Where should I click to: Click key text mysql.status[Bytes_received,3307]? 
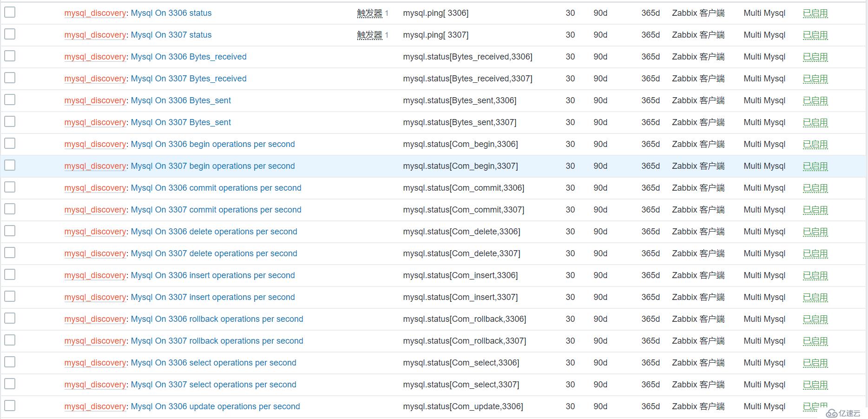pyautogui.click(x=468, y=79)
